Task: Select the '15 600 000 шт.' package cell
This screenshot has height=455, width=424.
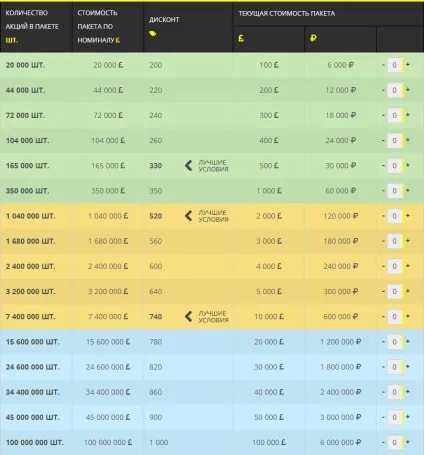Action: [32, 342]
